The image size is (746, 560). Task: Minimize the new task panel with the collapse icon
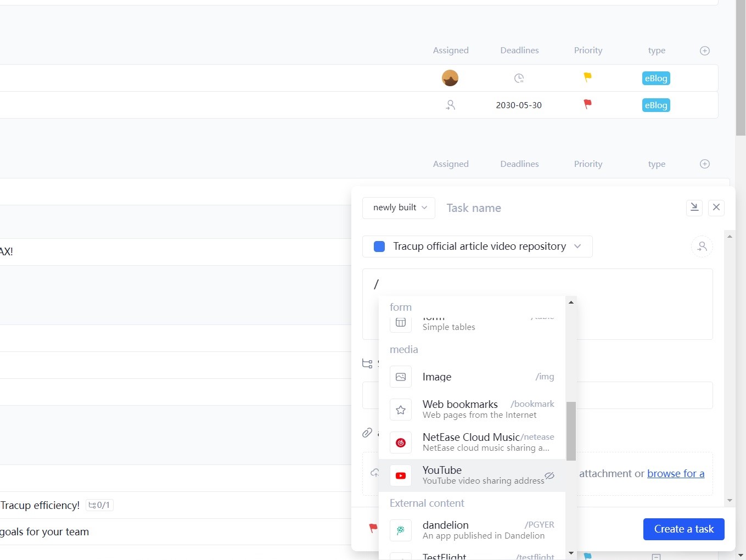click(694, 208)
